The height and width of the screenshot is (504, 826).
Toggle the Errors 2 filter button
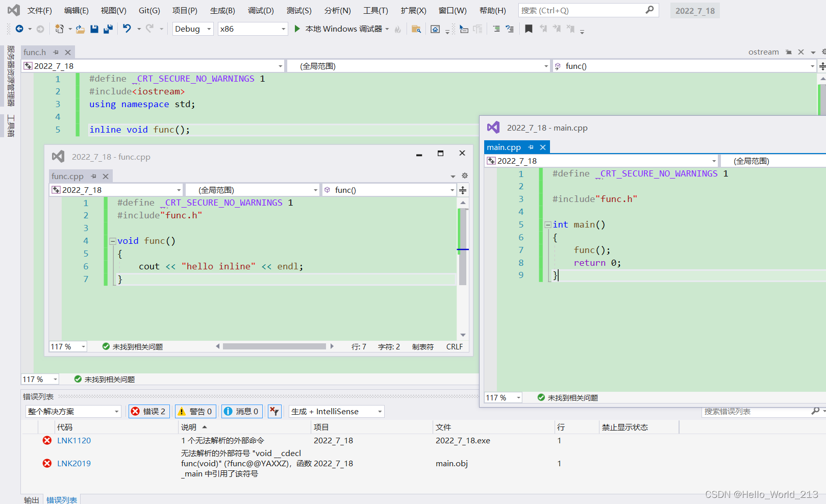[148, 411]
